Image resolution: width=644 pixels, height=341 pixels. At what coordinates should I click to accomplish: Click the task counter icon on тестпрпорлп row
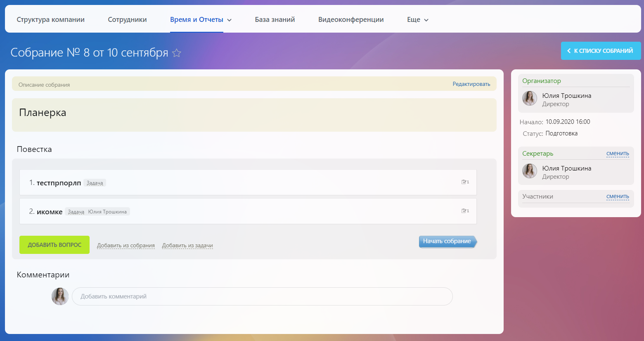[x=465, y=182]
